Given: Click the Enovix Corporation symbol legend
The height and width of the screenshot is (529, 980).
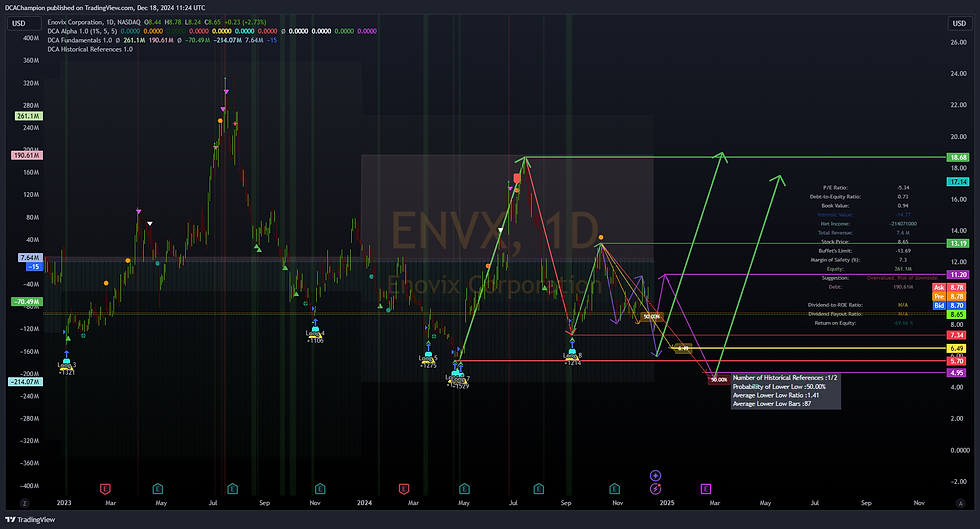Looking at the screenshot, I should [94, 22].
